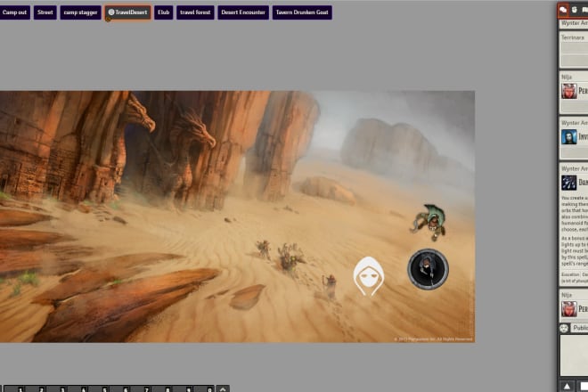Open the Chat Log sidebar tab

coord(563,11)
